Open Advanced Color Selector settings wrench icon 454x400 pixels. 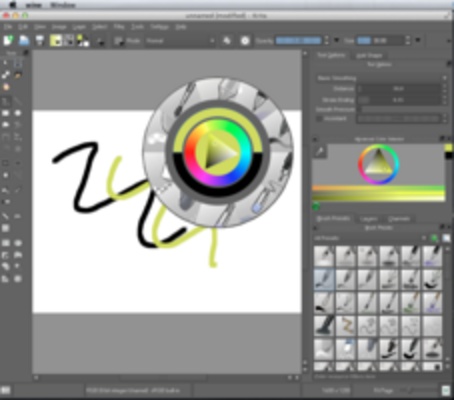[x=320, y=152]
